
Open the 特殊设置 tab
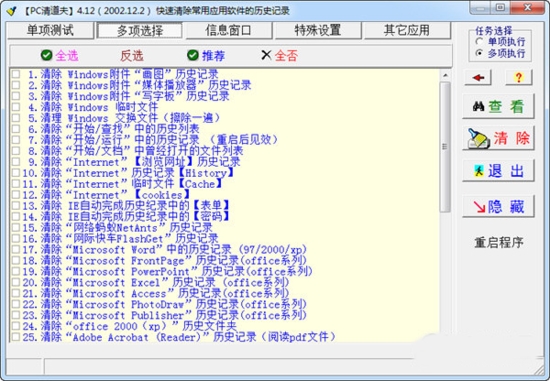pos(318,30)
